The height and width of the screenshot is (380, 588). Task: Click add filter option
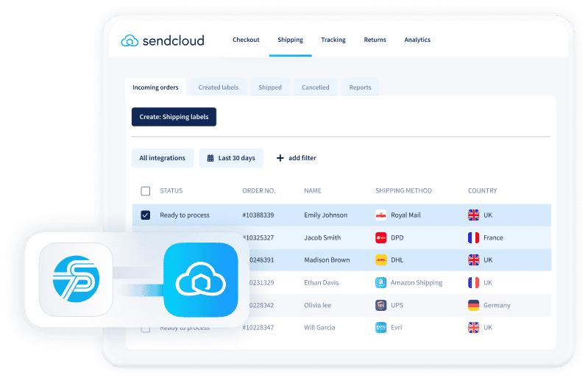[296, 158]
